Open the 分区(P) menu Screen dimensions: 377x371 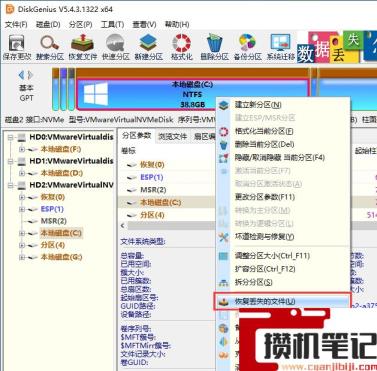click(80, 24)
